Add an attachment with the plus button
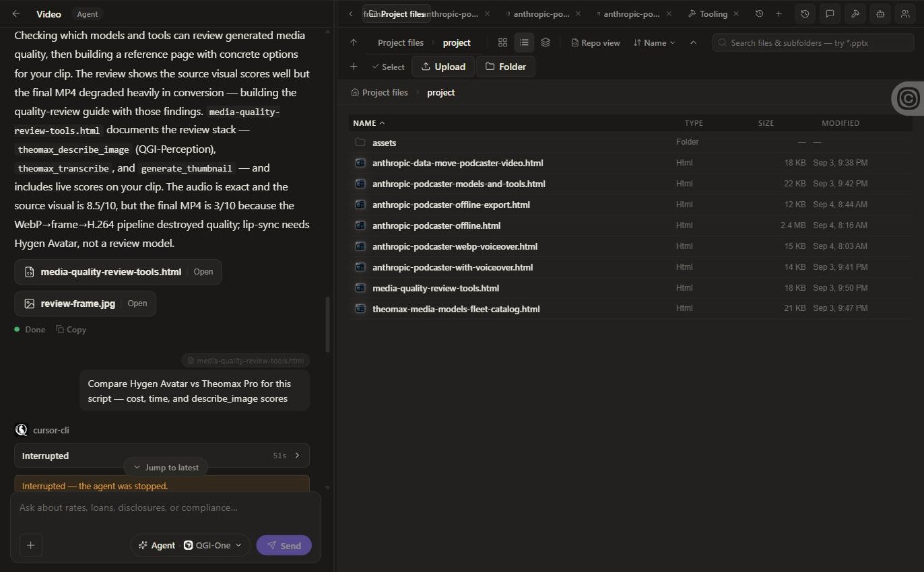Viewport: 924px width, 572px height. [x=31, y=545]
